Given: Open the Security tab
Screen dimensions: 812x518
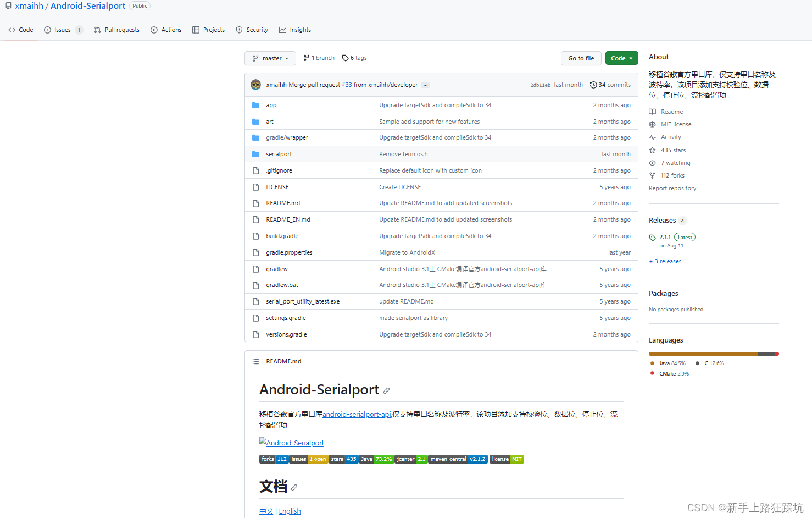Looking at the screenshot, I should pyautogui.click(x=252, y=30).
